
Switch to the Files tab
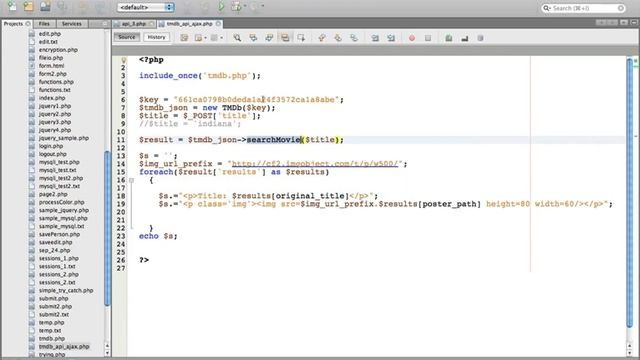pyautogui.click(x=44, y=24)
